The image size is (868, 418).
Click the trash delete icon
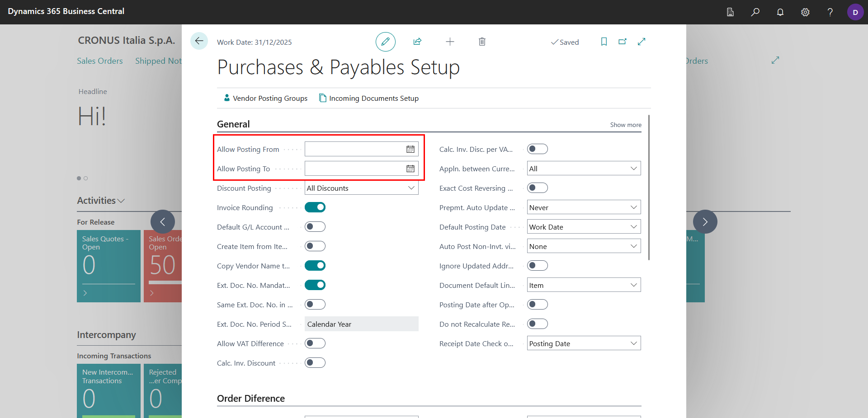coord(482,42)
